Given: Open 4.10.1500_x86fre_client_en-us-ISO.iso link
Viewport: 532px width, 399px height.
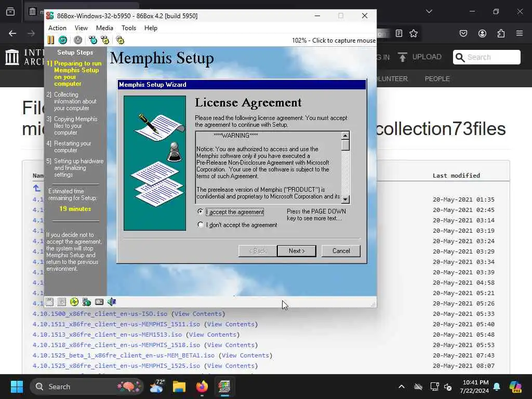Looking at the screenshot, I should [x=100, y=314].
